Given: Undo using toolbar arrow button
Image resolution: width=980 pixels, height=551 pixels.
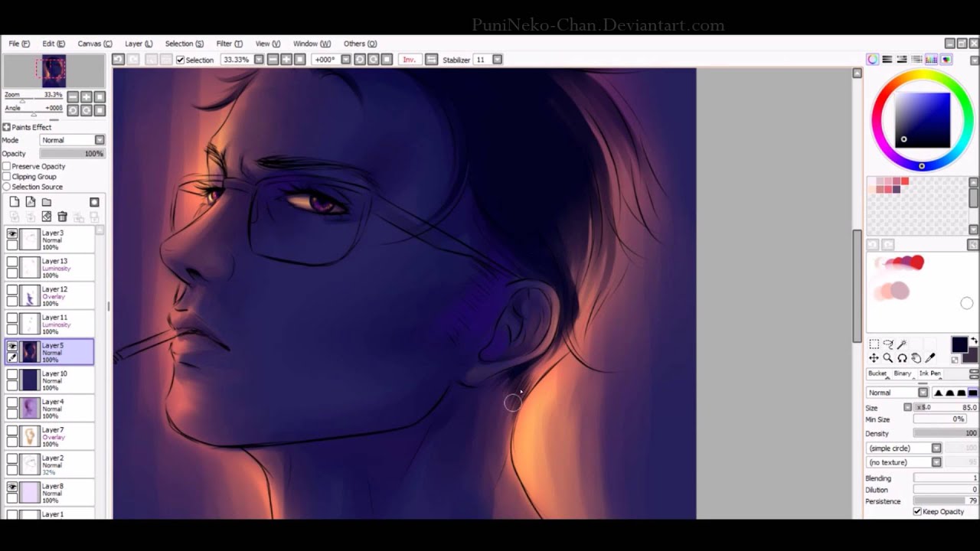Looking at the screenshot, I should pos(119,60).
